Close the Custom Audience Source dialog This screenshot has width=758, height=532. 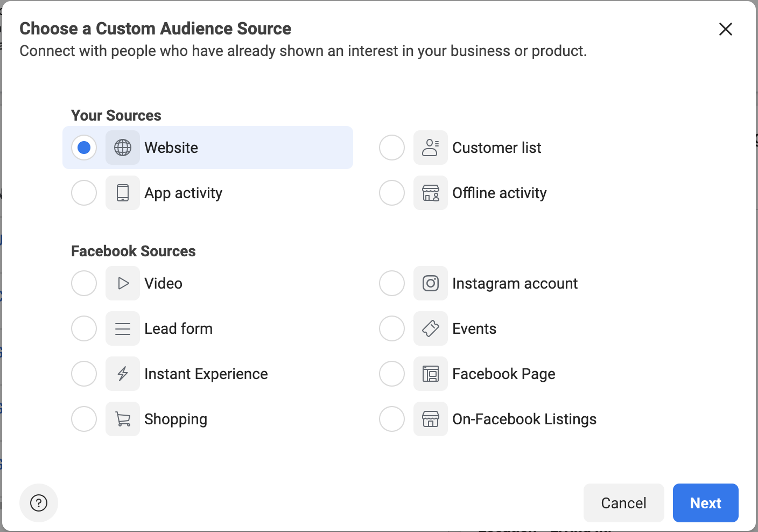[x=726, y=29]
